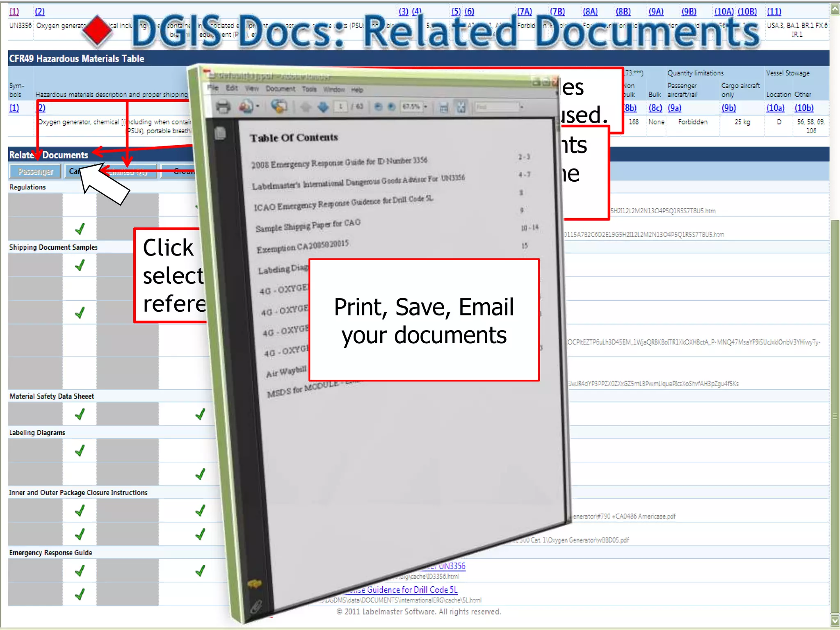
Task: Open the Find options dropdown arrow
Action: [x=522, y=107]
